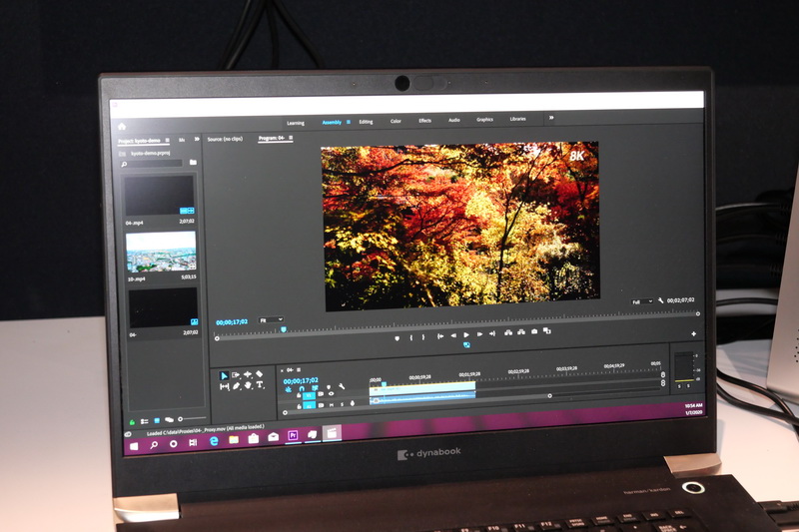The image size is (799, 532).
Task: Switch to the Graphics workspace
Action: point(484,120)
